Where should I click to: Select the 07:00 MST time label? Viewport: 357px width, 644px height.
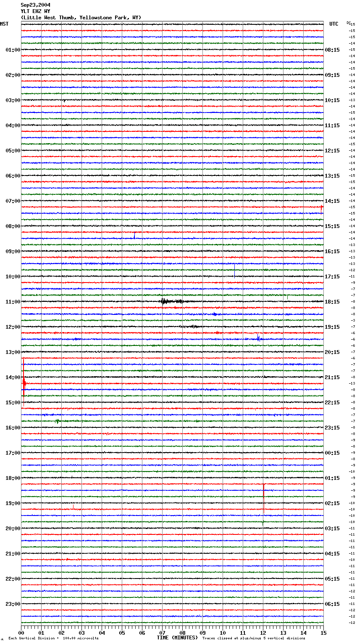click(x=13, y=201)
